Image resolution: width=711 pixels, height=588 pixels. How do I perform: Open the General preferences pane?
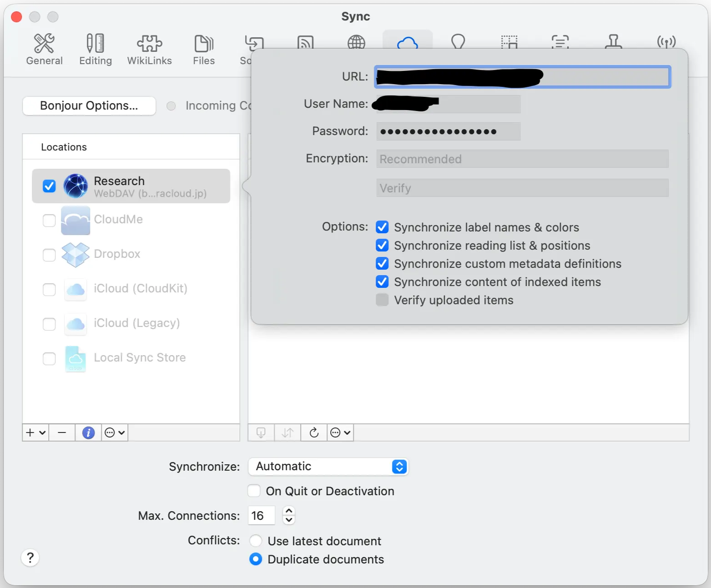click(x=44, y=50)
